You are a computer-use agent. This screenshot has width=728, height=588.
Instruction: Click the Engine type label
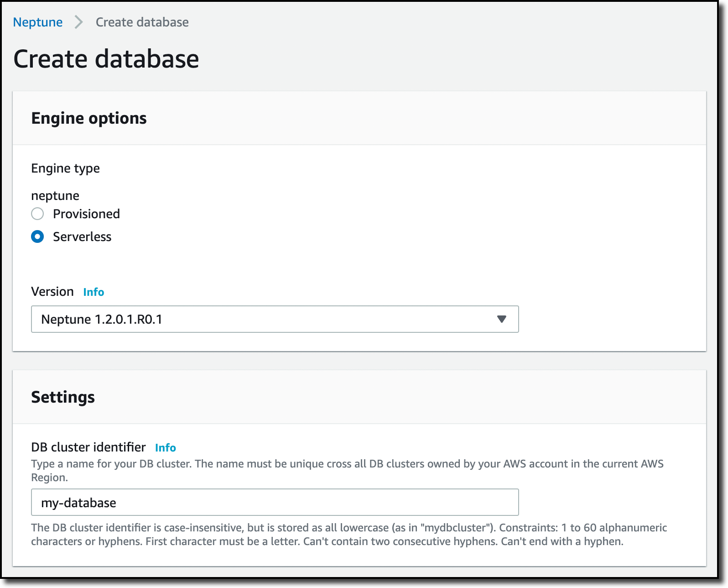click(x=65, y=168)
